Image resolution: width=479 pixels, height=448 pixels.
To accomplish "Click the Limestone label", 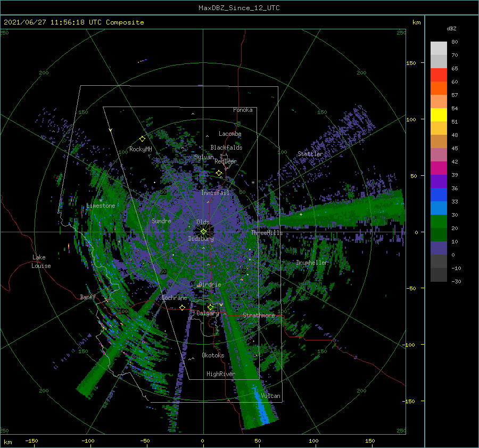I will tap(101, 206).
